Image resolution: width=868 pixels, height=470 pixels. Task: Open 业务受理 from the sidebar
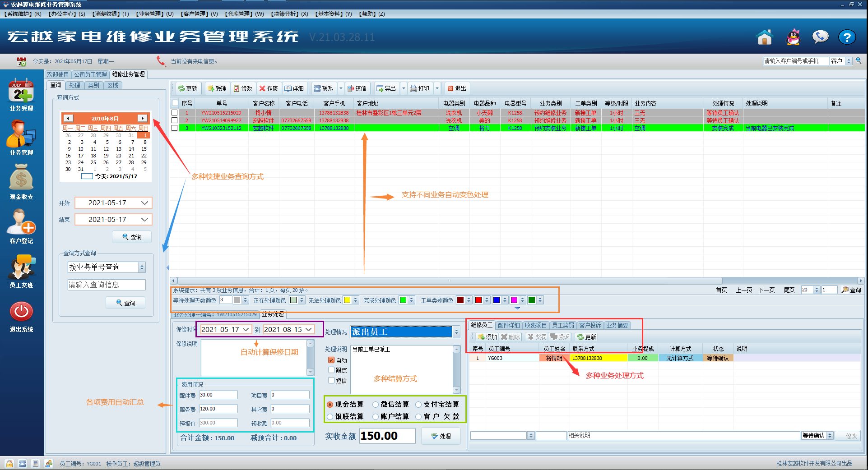click(x=21, y=94)
